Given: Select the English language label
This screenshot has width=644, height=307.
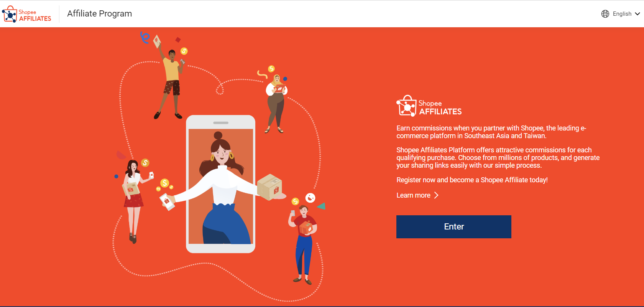Looking at the screenshot, I should click(x=622, y=14).
